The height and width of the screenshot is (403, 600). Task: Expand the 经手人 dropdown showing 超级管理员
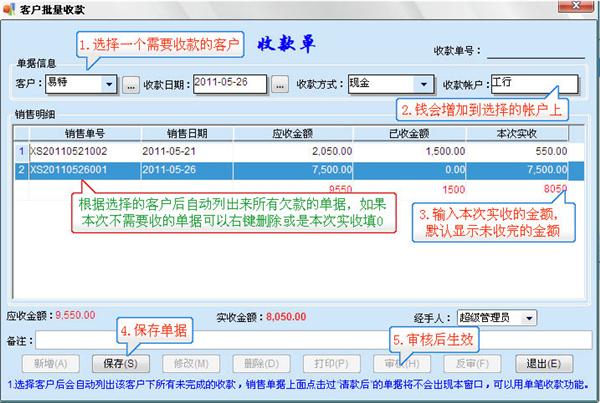click(529, 317)
